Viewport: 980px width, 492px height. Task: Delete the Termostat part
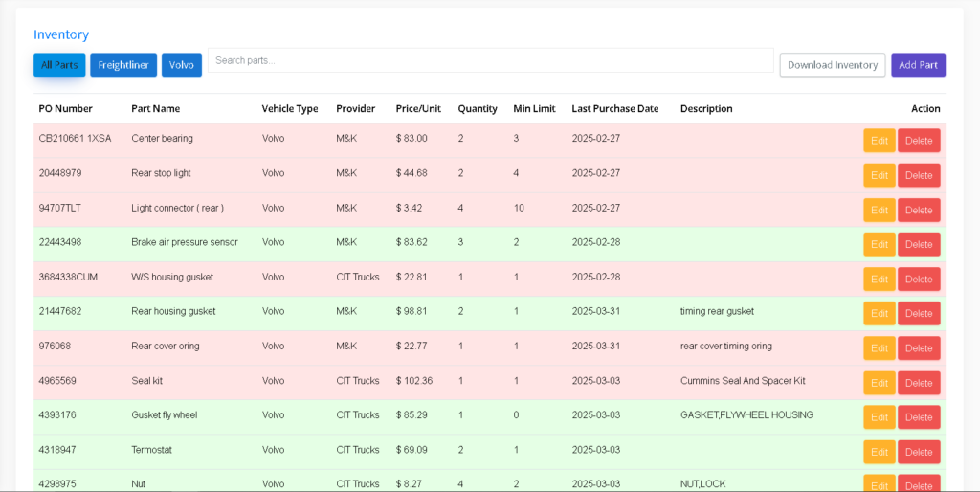pos(919,452)
